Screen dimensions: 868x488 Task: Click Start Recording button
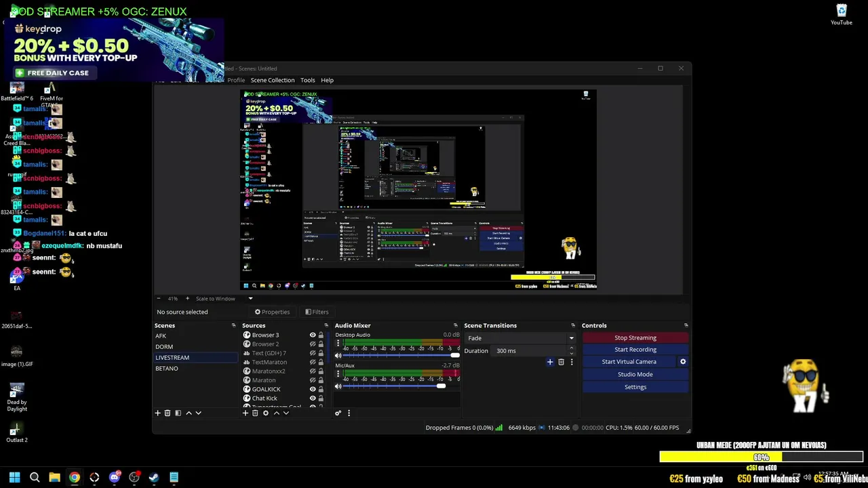(635, 350)
